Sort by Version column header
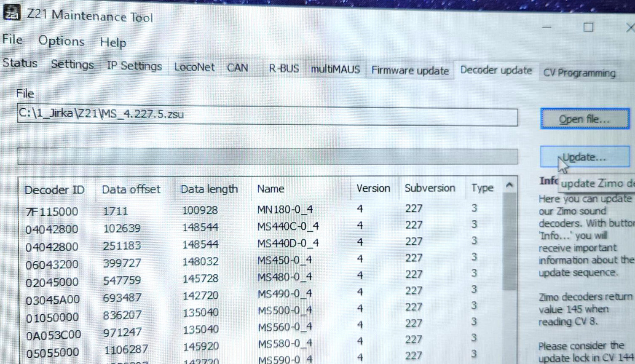The image size is (635, 364). click(x=373, y=188)
